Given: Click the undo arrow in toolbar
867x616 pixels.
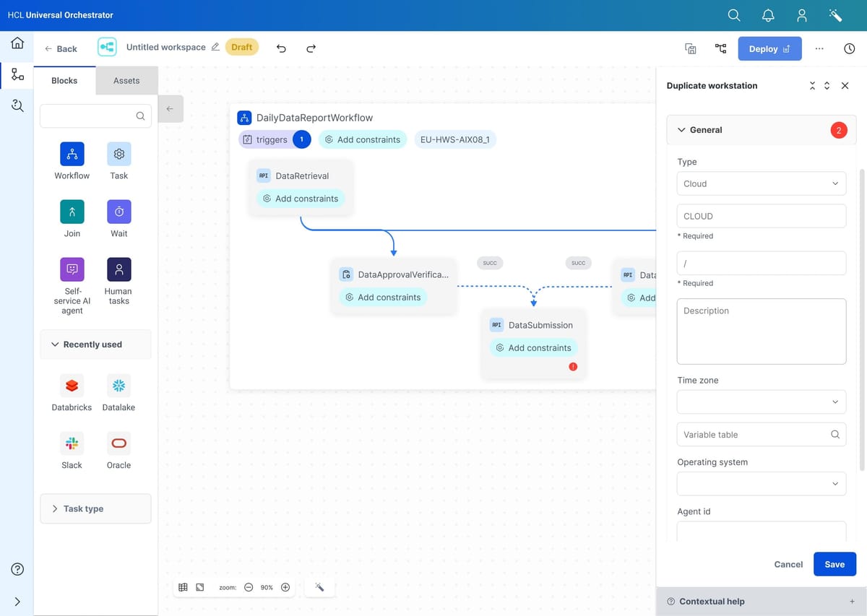Looking at the screenshot, I should coord(281,48).
